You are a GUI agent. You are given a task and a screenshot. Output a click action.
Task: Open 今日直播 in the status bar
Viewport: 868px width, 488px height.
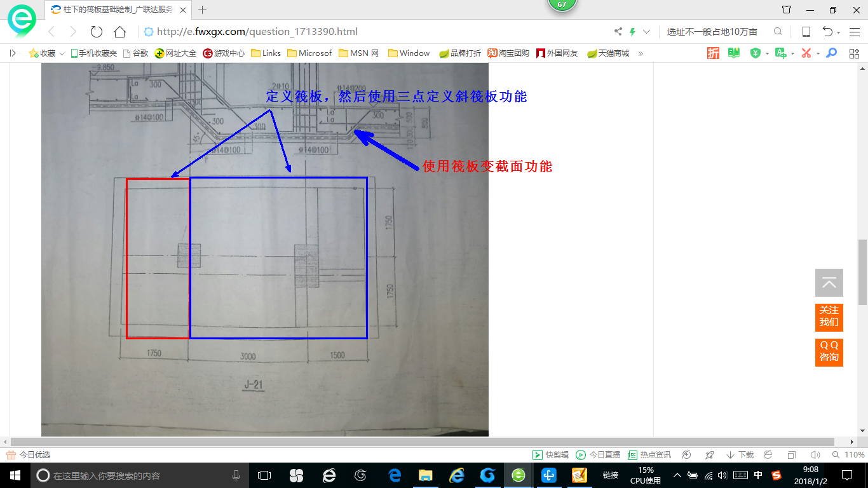coord(598,455)
